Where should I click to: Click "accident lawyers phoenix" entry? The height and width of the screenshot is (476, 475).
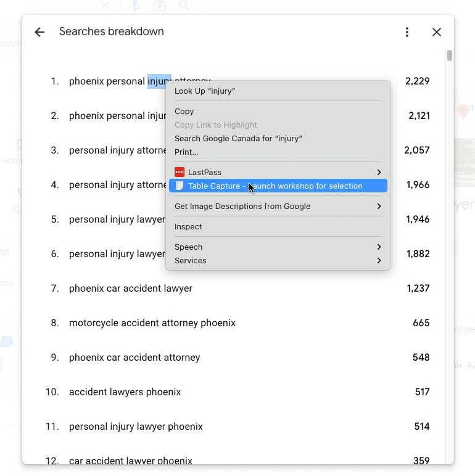click(x=125, y=392)
